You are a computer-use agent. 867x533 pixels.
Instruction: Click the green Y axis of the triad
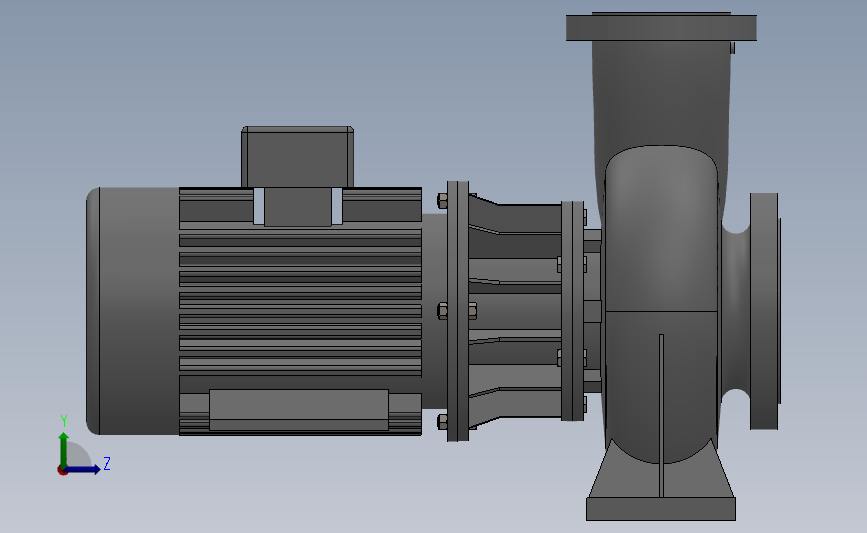pyautogui.click(x=64, y=449)
